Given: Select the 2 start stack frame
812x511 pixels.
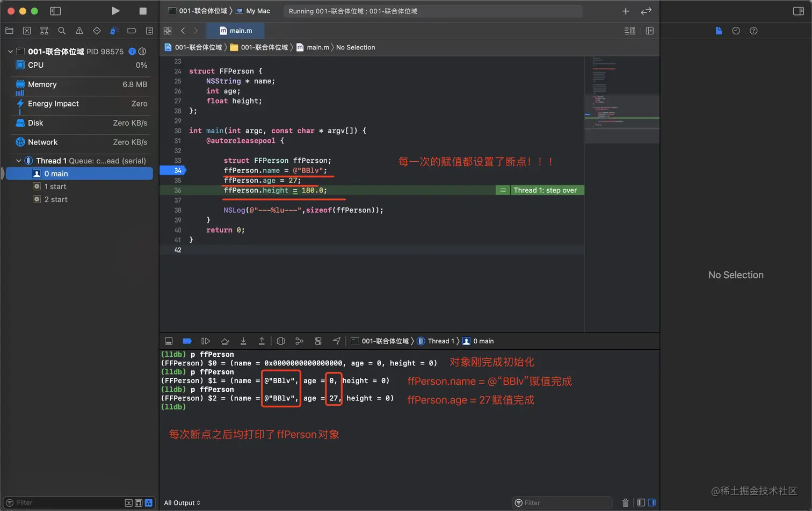Looking at the screenshot, I should tap(79, 199).
